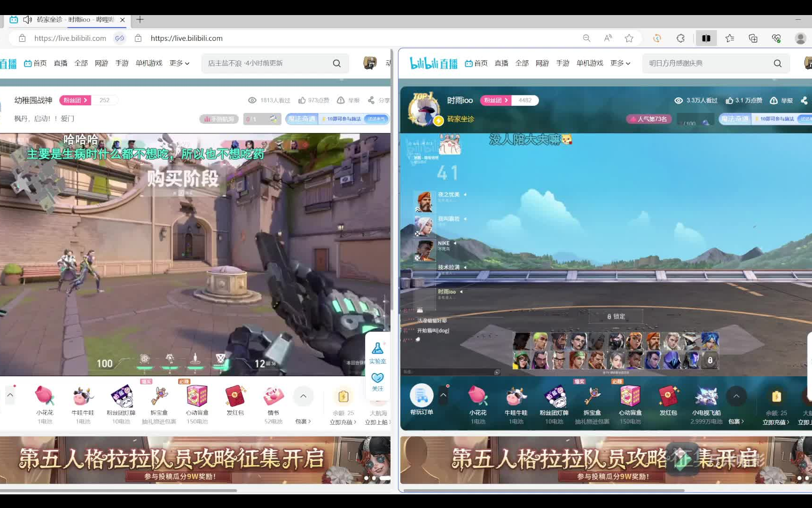The height and width of the screenshot is (508, 812).
Task: Send 心动盲盒 gift in right pane
Action: (x=630, y=404)
